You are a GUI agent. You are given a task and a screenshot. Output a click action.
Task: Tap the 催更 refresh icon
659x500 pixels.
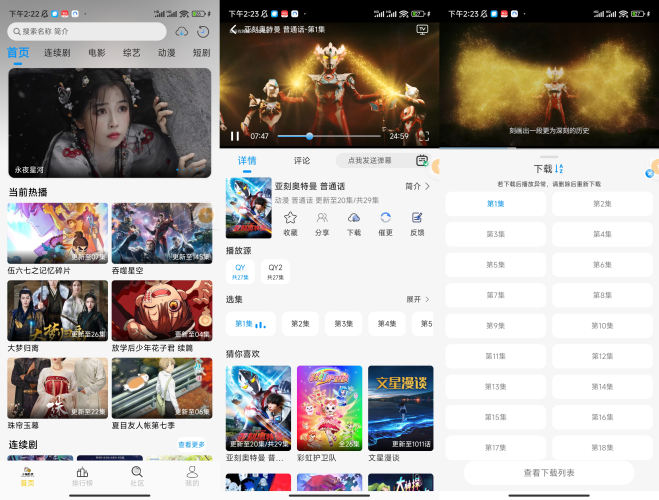[x=385, y=218]
